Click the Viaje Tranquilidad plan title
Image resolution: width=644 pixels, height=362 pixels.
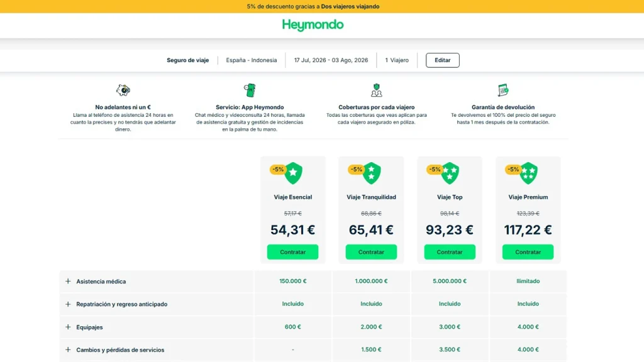(371, 197)
